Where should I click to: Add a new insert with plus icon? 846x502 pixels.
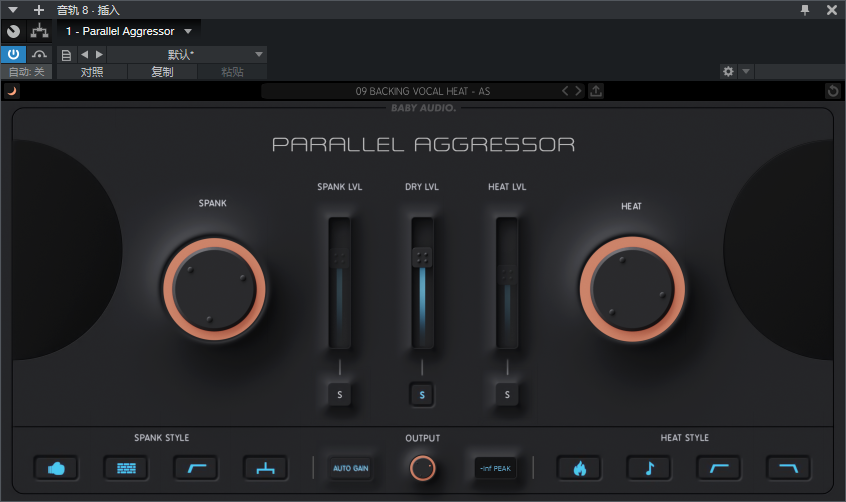point(38,10)
